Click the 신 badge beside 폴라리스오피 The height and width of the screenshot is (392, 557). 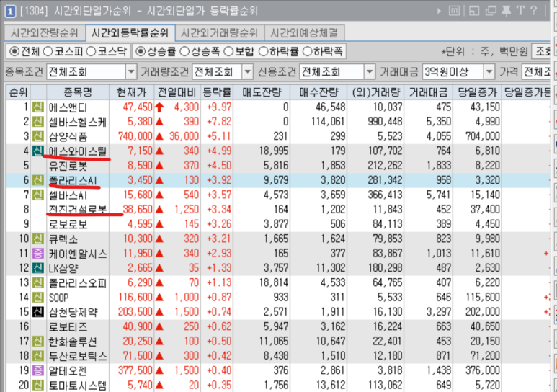point(38,283)
